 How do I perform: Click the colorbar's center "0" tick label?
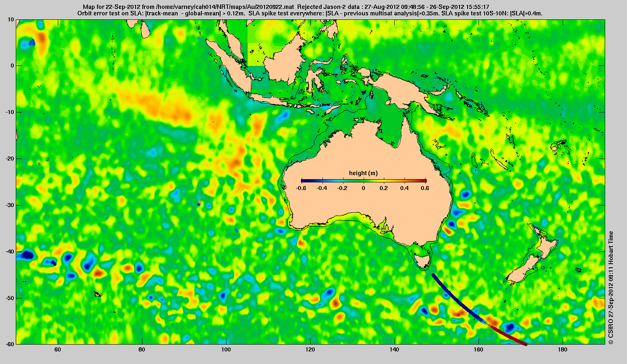coord(363,188)
